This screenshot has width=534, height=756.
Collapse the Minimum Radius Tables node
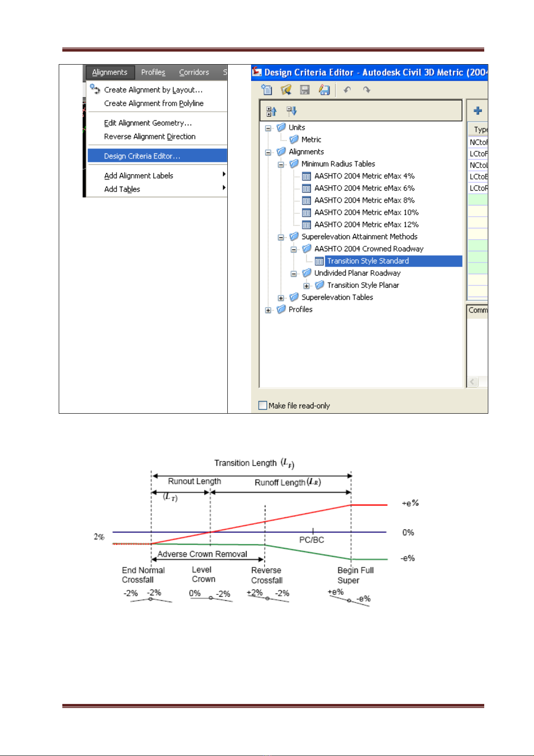(x=281, y=164)
